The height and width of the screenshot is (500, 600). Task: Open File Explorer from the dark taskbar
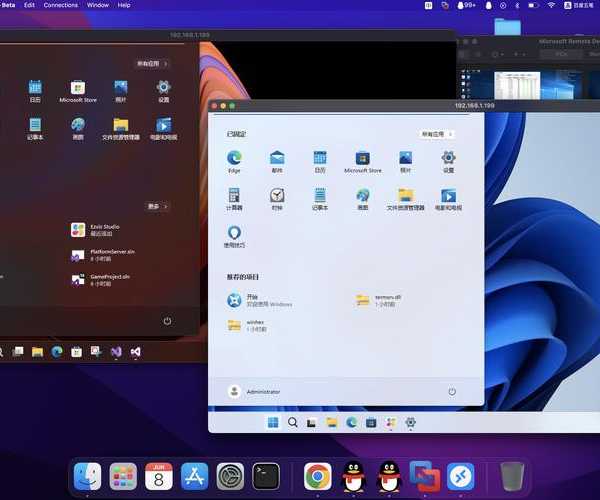(37, 352)
